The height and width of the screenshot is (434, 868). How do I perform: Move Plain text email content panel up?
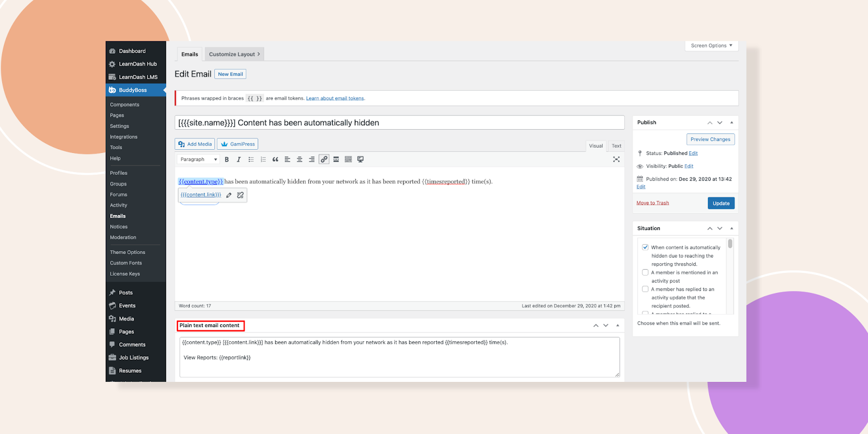point(596,325)
